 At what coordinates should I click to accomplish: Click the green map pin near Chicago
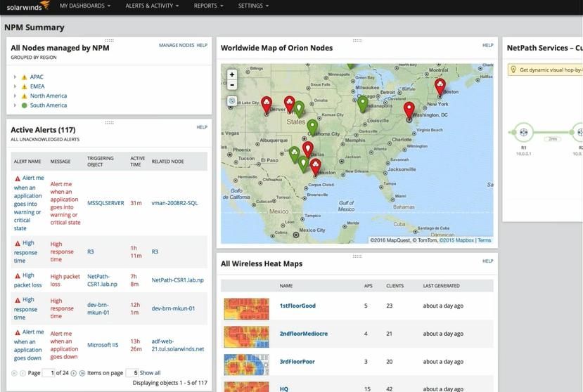362,104
